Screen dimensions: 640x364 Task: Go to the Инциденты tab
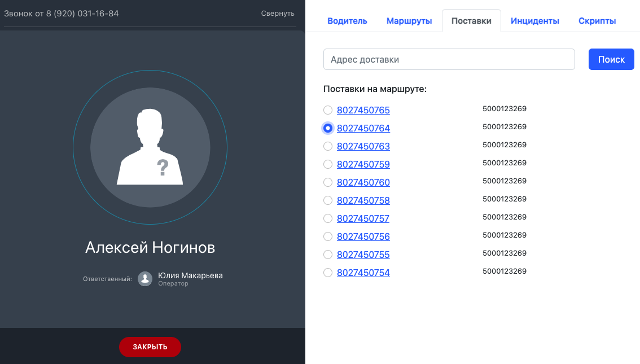pyautogui.click(x=534, y=21)
